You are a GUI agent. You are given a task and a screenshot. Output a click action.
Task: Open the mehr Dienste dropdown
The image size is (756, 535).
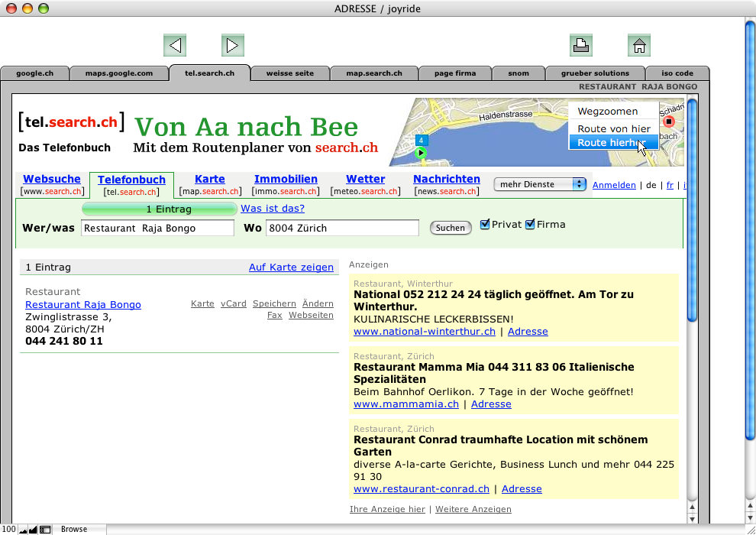coord(539,183)
